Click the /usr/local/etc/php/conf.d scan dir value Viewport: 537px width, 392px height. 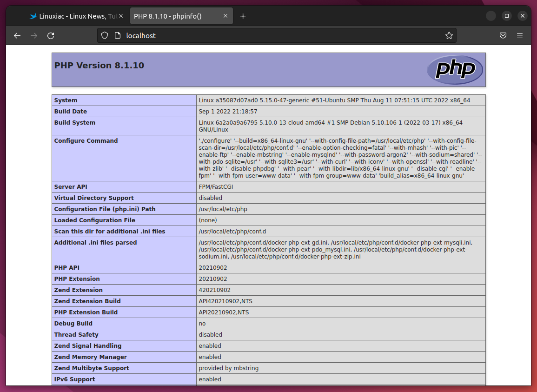[x=232, y=231]
